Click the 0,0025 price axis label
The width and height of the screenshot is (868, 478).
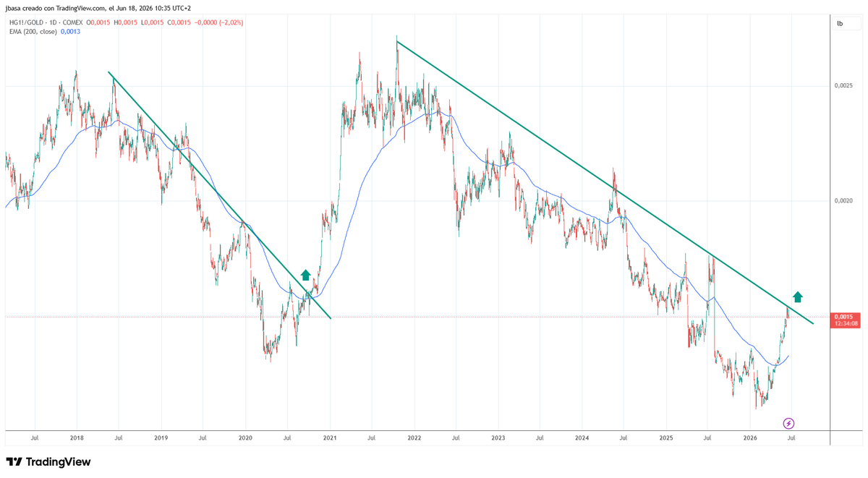pos(844,86)
